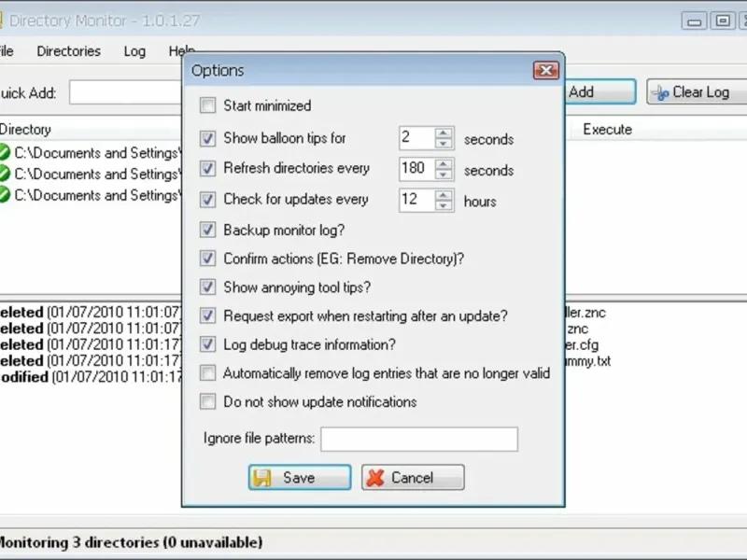Click the Modified log entry line
747x560 pixels.
coord(91,377)
